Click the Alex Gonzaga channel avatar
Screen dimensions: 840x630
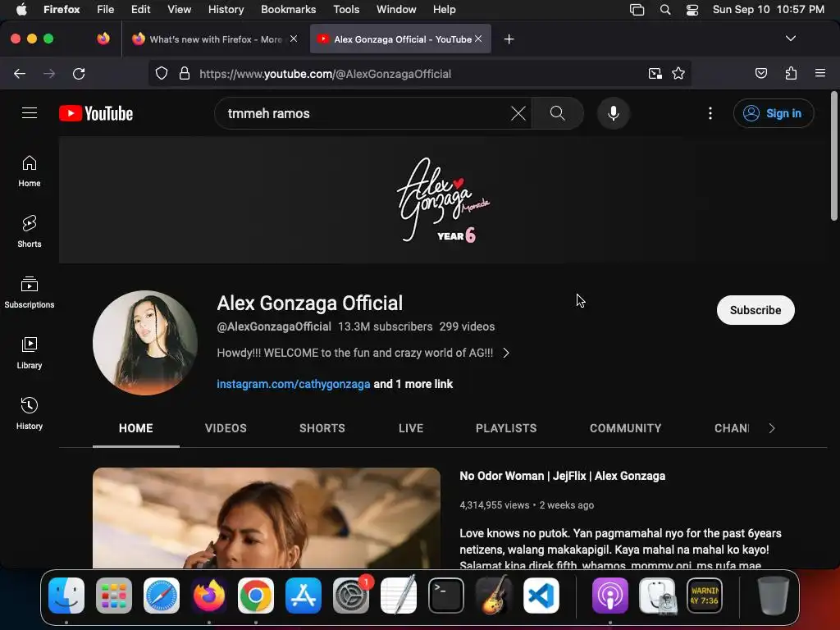point(145,343)
